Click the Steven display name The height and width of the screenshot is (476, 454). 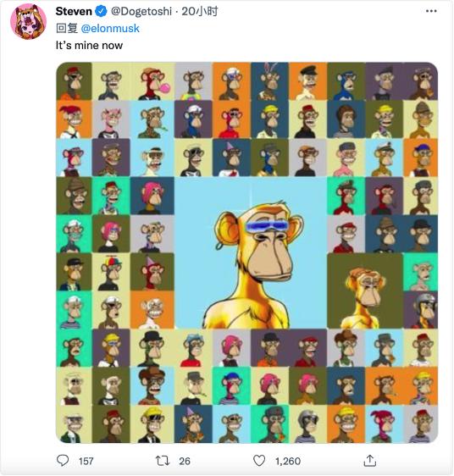click(74, 12)
